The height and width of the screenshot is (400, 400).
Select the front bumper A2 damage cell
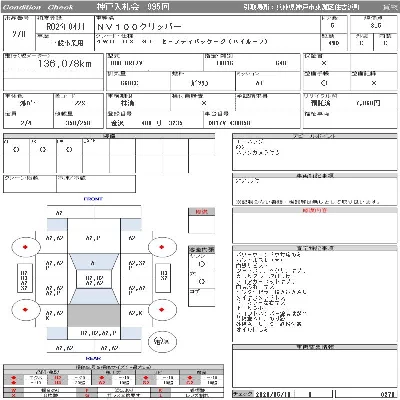click(59, 212)
